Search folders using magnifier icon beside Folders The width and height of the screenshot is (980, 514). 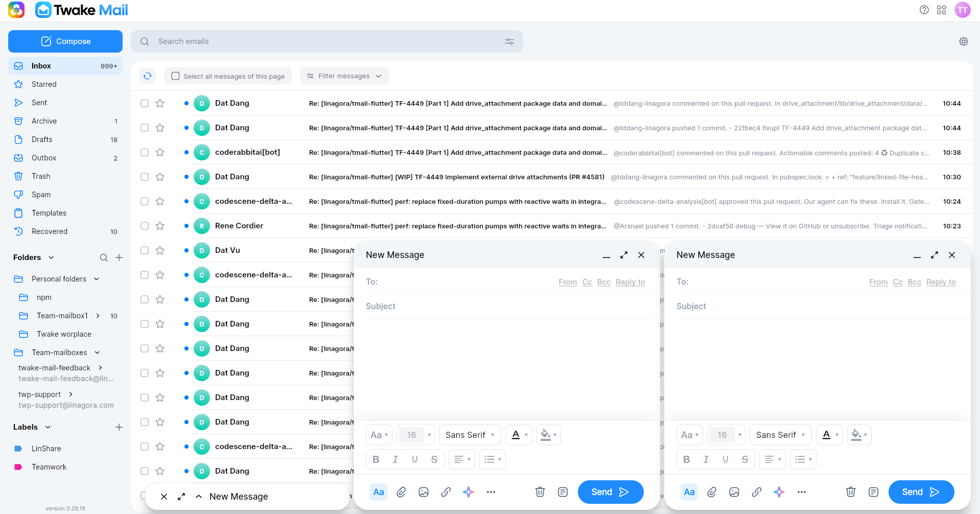coord(104,258)
